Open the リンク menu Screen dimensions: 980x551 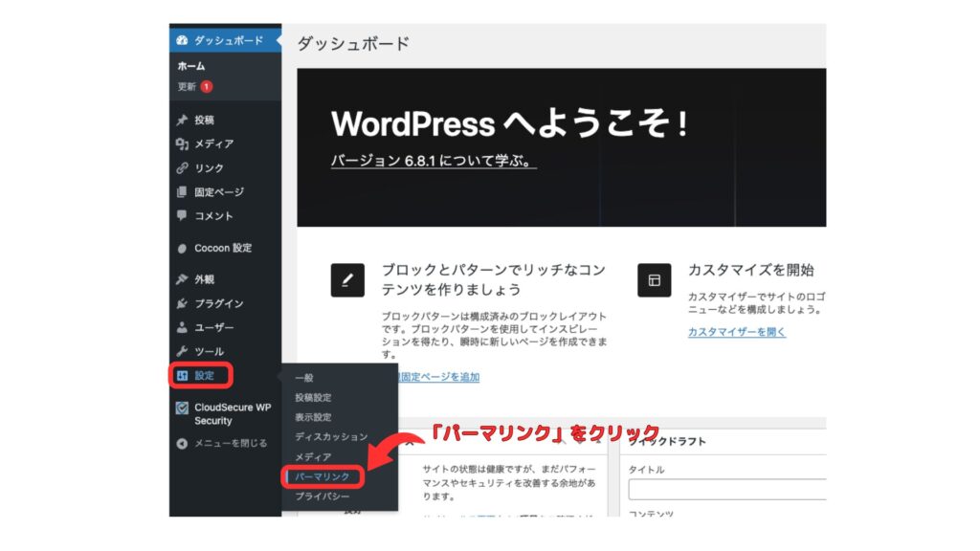209,168
